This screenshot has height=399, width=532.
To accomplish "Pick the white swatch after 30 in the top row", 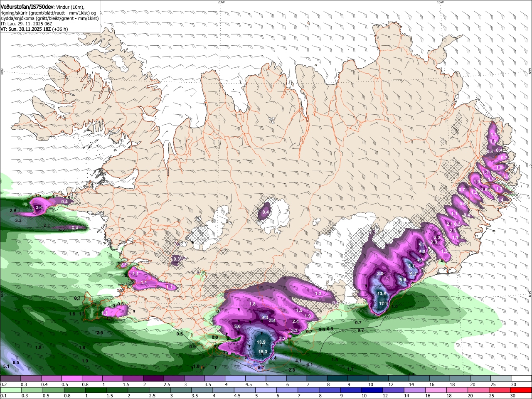I will pyautogui.click(x=522, y=379).
